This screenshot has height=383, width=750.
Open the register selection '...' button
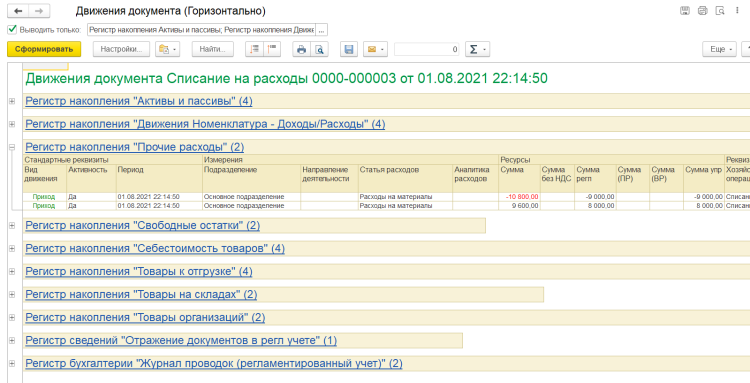321,30
